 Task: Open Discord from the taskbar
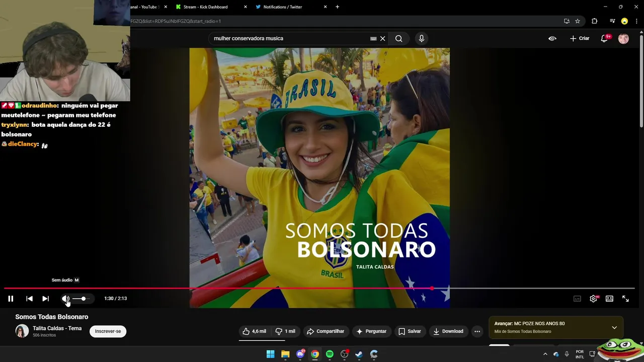point(300,354)
